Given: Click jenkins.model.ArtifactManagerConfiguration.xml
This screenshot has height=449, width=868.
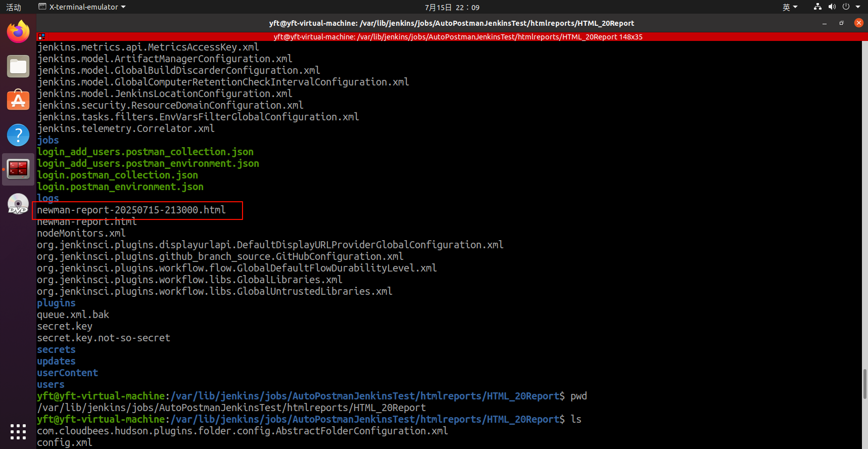Looking at the screenshot, I should [x=165, y=59].
